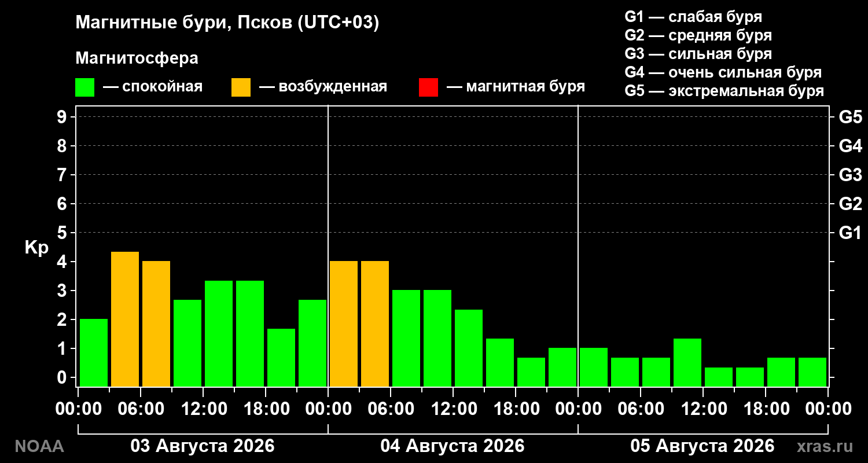Open the xras.ru link
The height and width of the screenshot is (463, 868).
(x=825, y=447)
